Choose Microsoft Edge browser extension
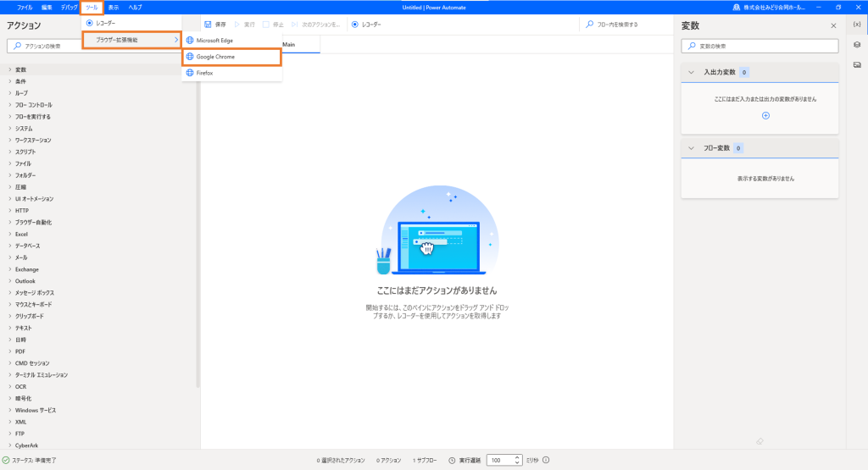Image resolution: width=868 pixels, height=470 pixels. coord(232,41)
